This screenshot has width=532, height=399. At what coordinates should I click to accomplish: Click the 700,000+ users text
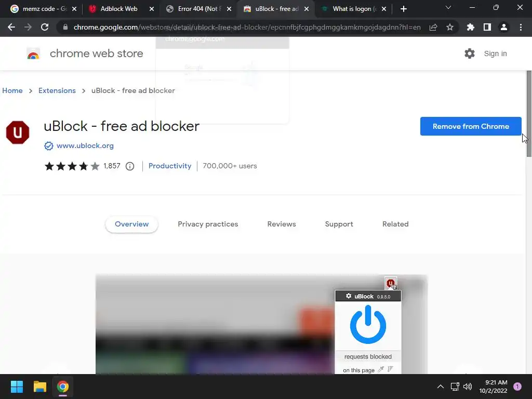pyautogui.click(x=230, y=166)
